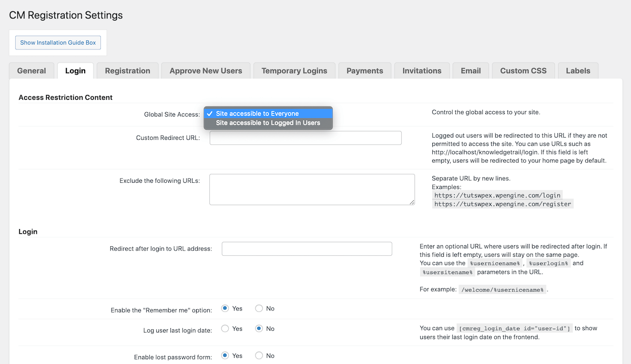The height and width of the screenshot is (364, 631).
Task: Click the CM Registration Settings title
Action: pyautogui.click(x=66, y=15)
